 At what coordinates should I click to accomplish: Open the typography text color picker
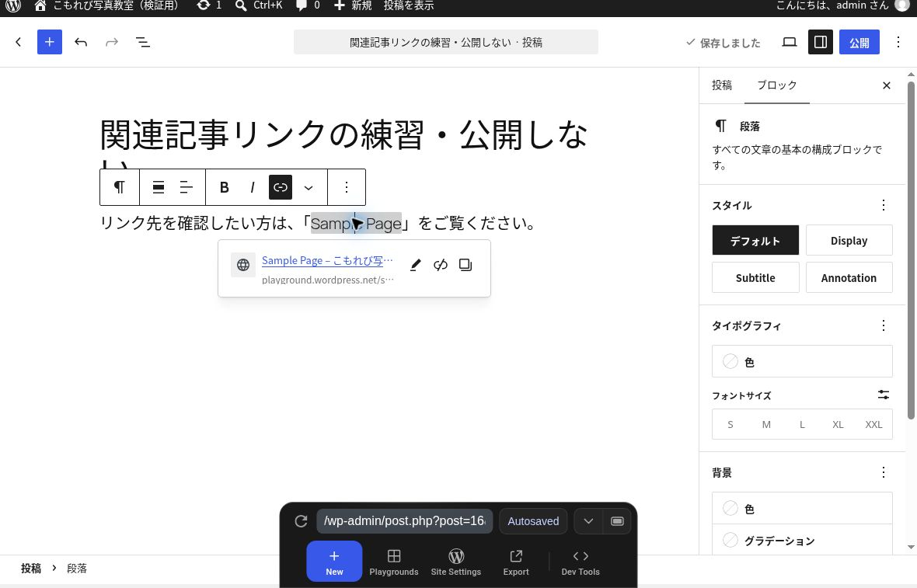click(802, 361)
